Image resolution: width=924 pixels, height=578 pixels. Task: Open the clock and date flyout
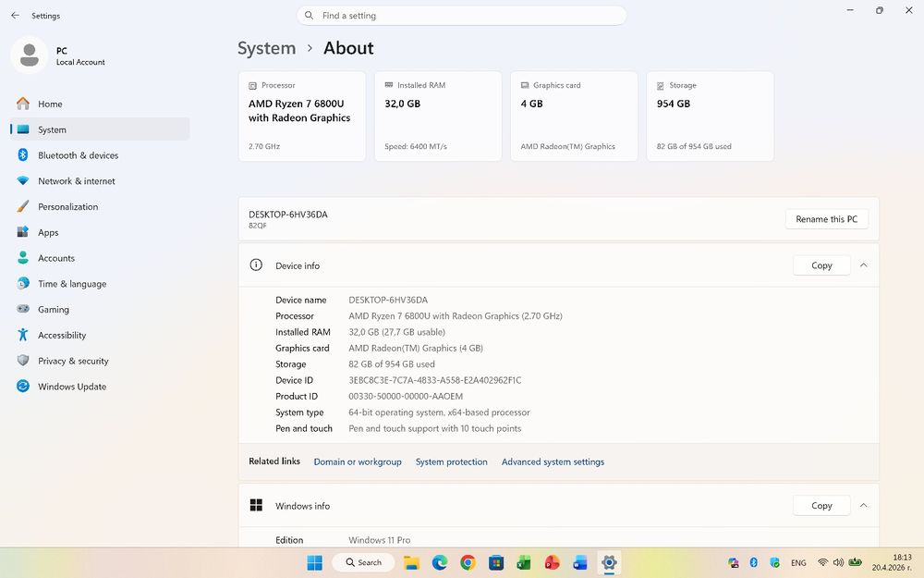click(892, 562)
